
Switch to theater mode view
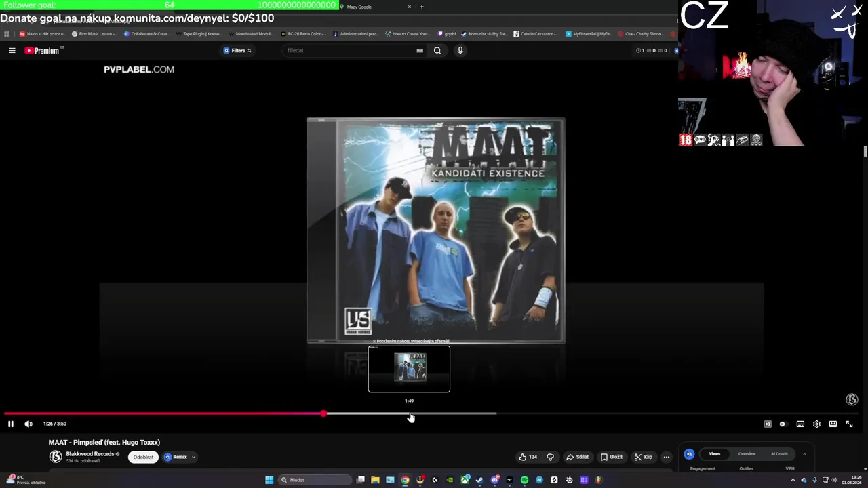[x=833, y=424]
